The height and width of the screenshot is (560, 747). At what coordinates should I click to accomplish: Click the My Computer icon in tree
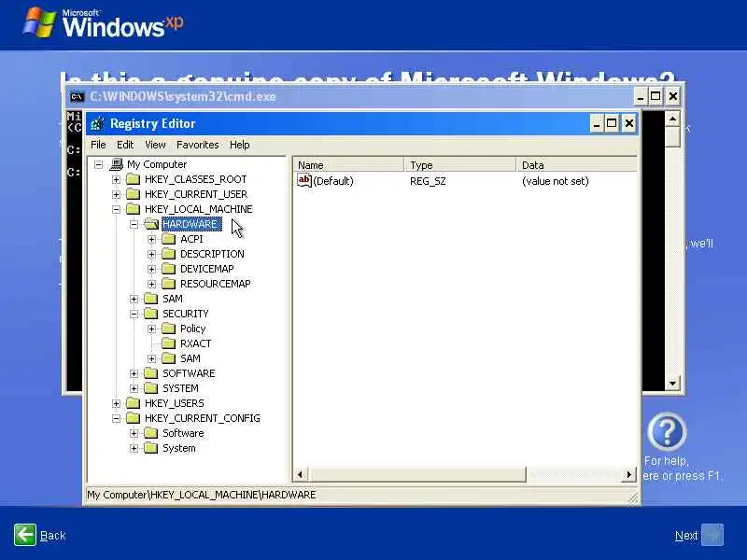[116, 164]
